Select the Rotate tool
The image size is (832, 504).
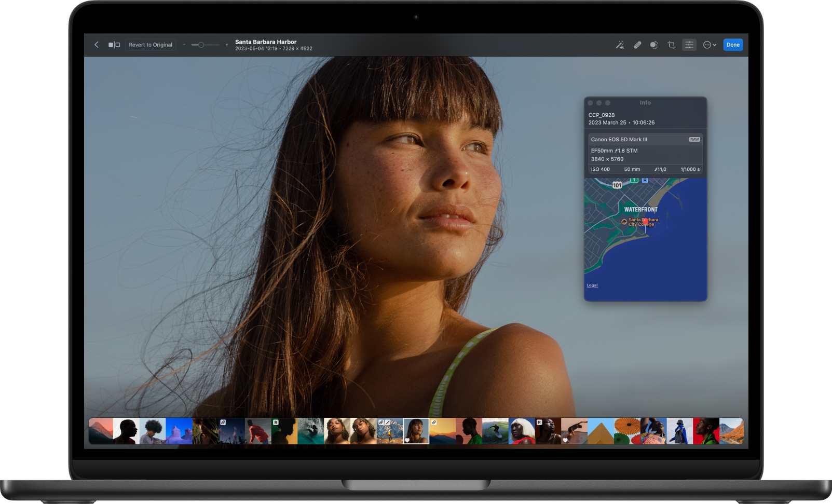(x=653, y=45)
